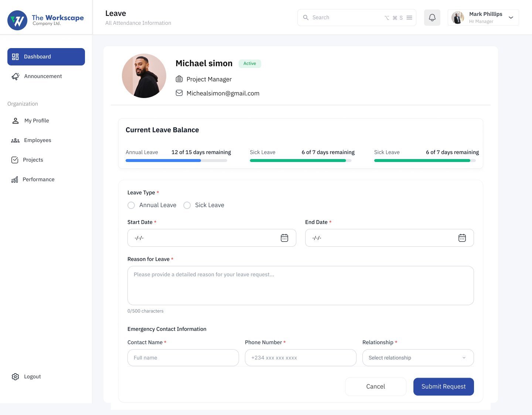
Task: Click the briefcase icon beside Project Manager
Action: tap(179, 79)
